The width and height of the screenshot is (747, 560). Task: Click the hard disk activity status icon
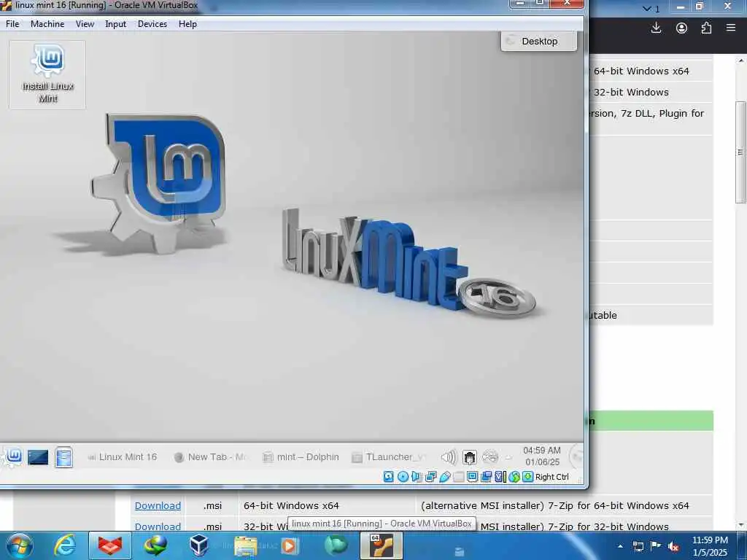point(389,477)
